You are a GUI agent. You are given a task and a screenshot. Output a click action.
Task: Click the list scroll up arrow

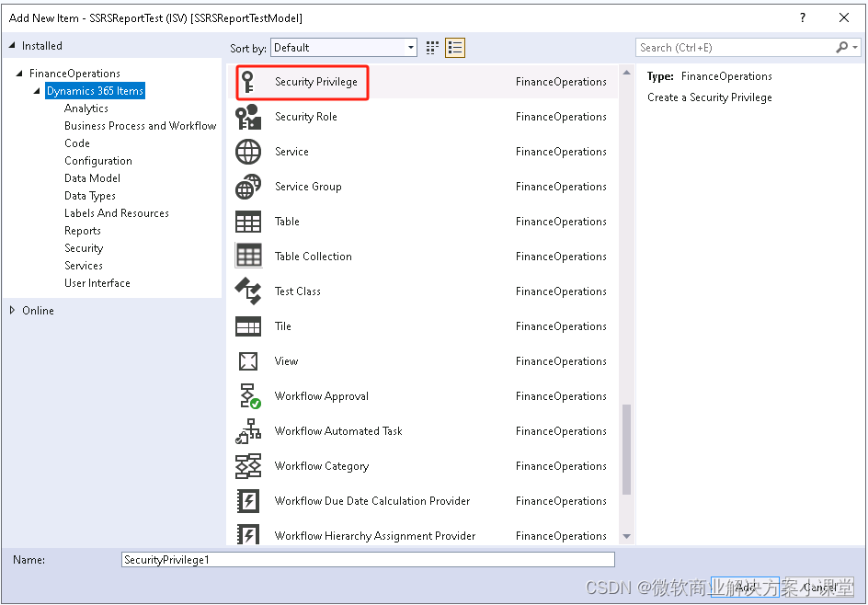(x=627, y=73)
